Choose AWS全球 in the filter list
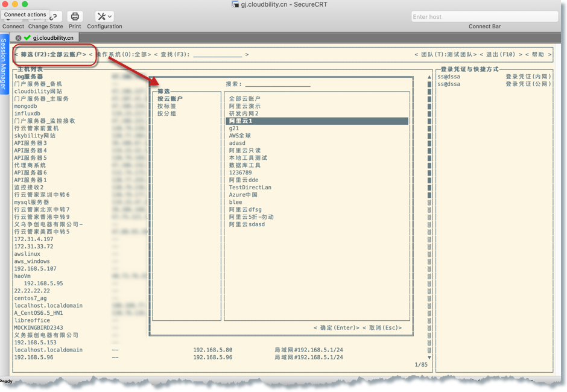This screenshot has height=392, width=567. (239, 136)
